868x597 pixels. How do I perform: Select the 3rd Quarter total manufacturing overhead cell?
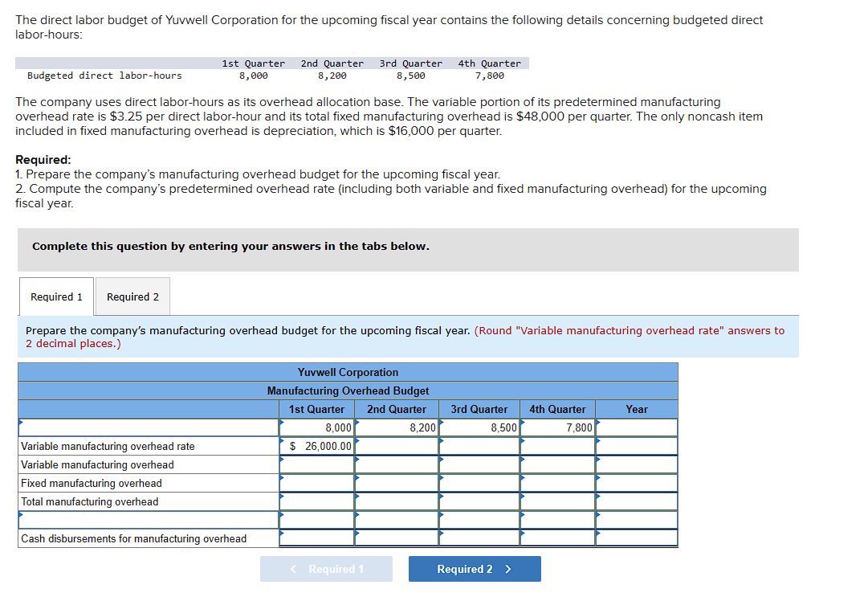479,501
